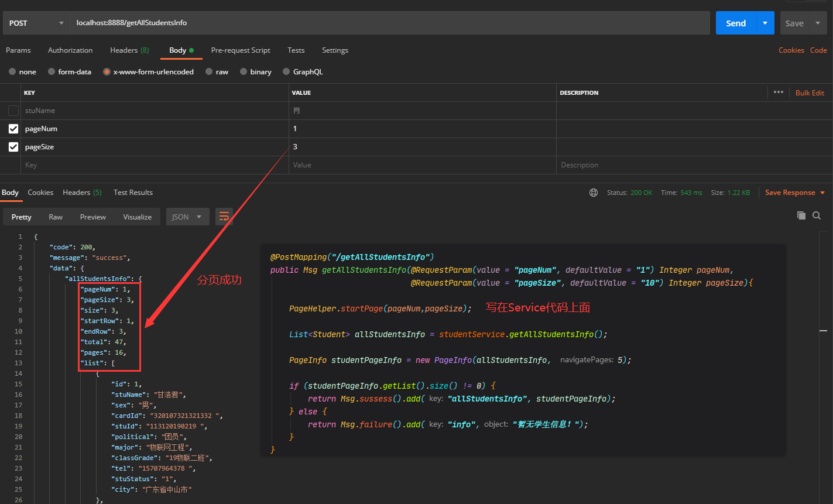
Task: Copy the response body using the copy icon
Action: pyautogui.click(x=801, y=215)
